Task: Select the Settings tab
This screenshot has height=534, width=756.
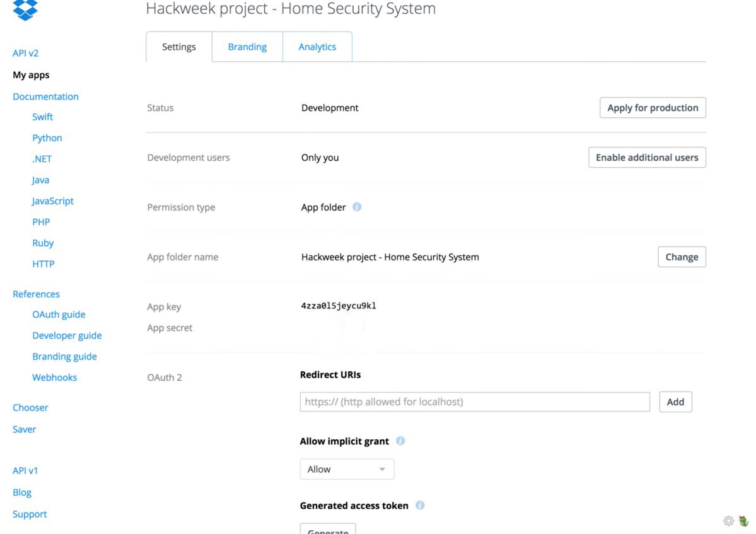Action: pyautogui.click(x=179, y=47)
